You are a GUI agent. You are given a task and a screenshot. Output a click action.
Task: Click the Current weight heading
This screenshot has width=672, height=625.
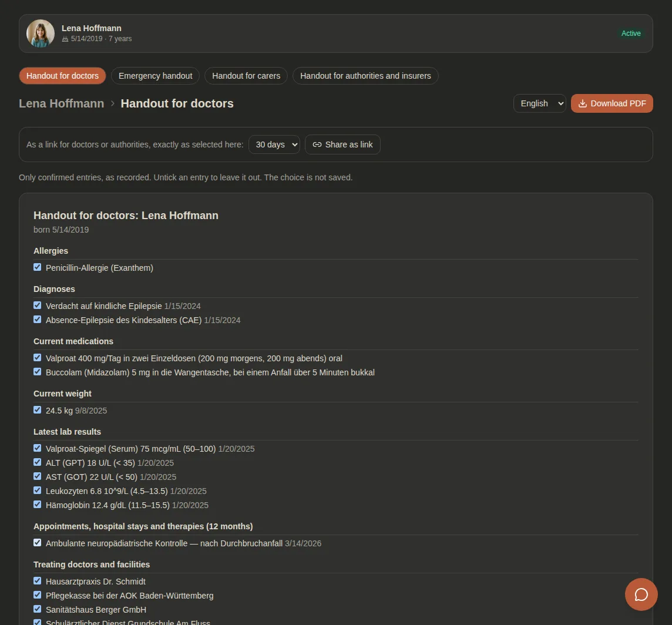(x=63, y=394)
